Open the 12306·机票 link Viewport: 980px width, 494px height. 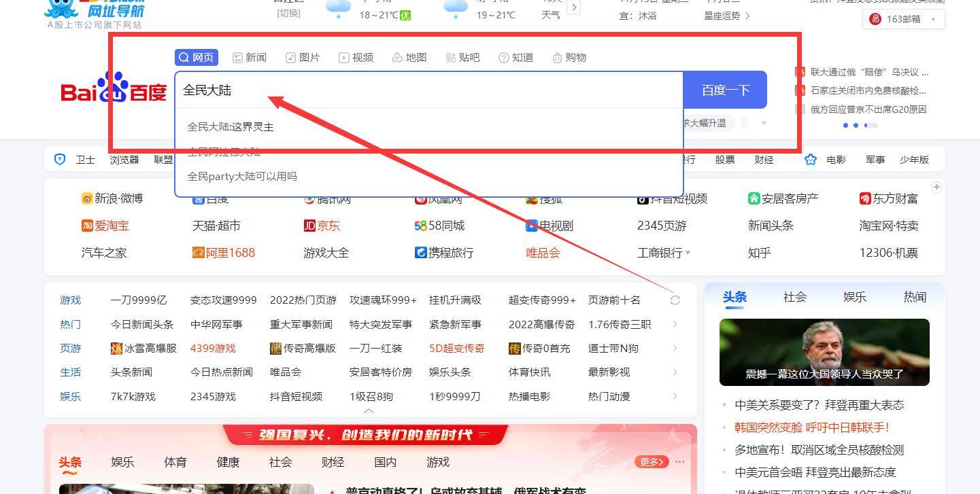pos(889,253)
